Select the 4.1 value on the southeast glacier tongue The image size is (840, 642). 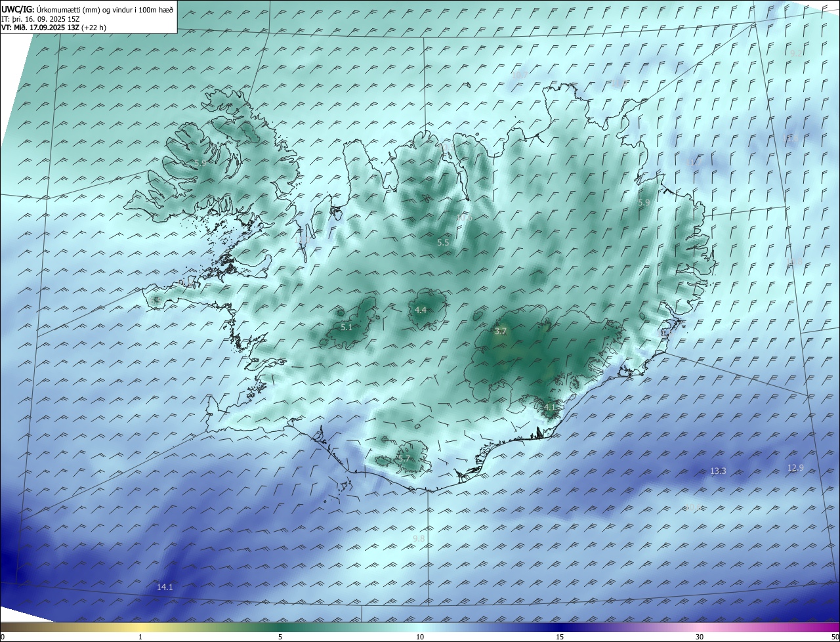(550, 407)
